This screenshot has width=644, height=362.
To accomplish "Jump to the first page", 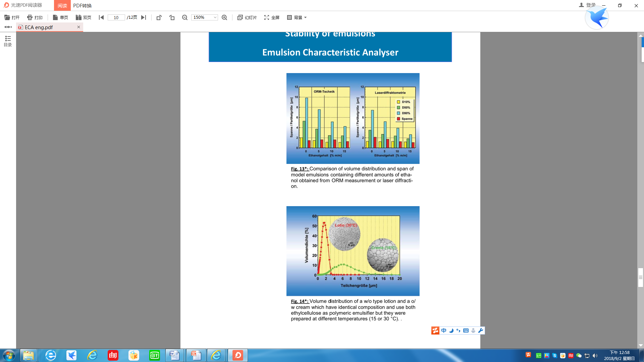I will tap(101, 17).
